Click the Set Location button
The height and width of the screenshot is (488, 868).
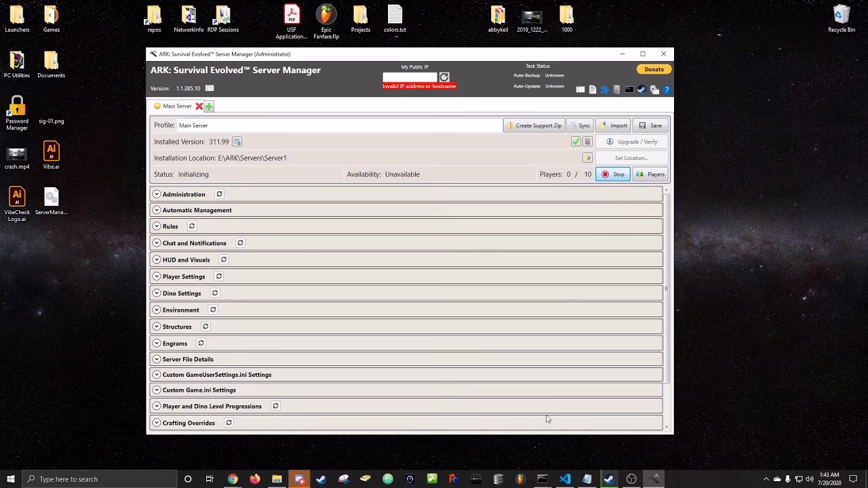(632, 158)
